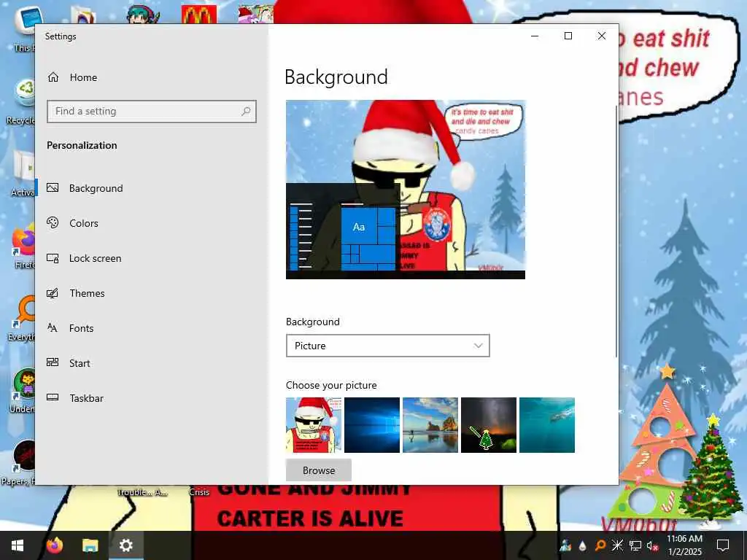Select the Papers desktop shortcut icon

[x=19, y=463]
